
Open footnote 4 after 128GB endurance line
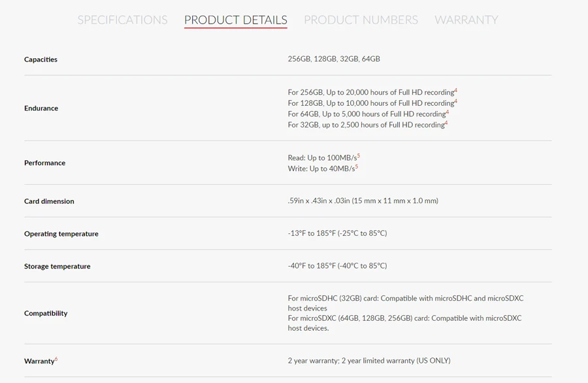coord(456,101)
